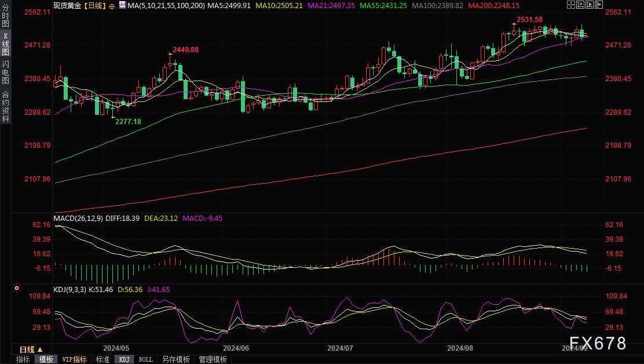Click the D:56.36 value

tap(130, 290)
